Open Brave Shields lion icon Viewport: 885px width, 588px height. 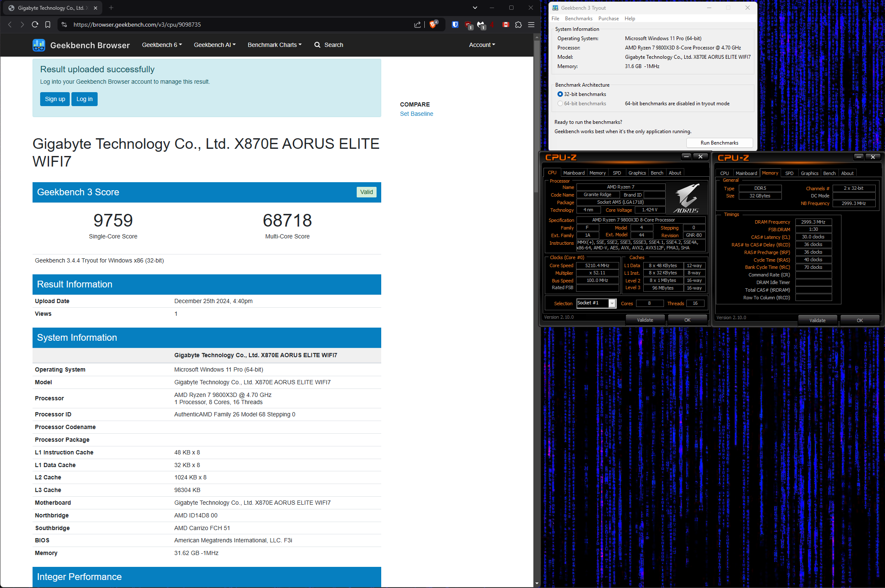pos(433,25)
